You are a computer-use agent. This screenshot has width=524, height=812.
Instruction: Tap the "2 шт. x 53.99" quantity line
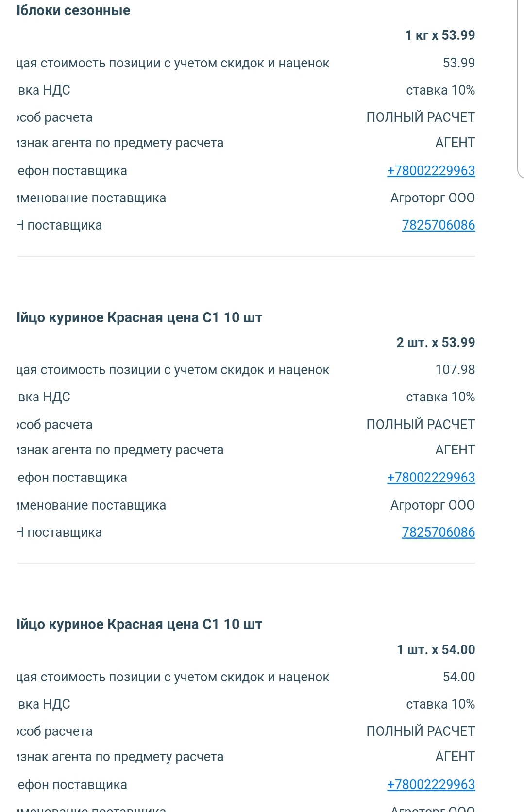(x=435, y=343)
